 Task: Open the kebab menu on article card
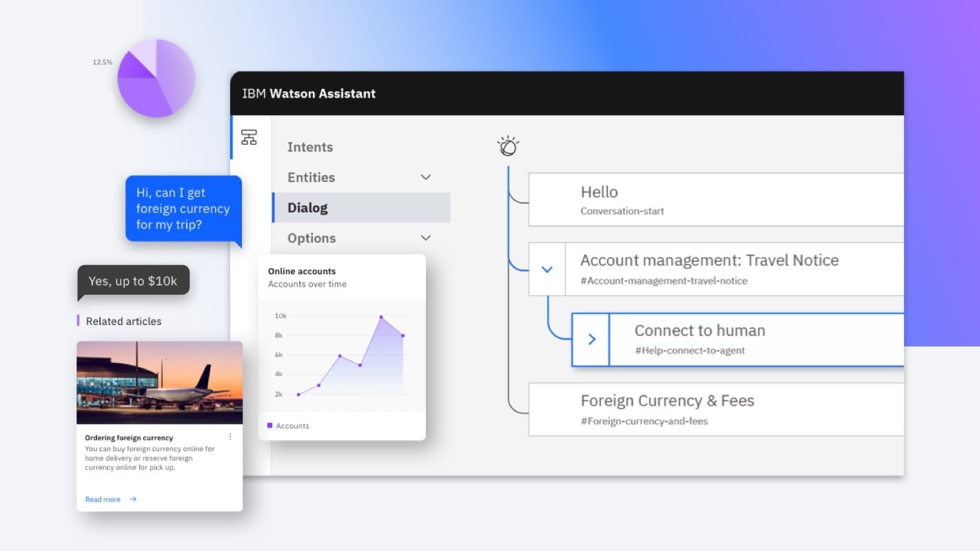point(230,437)
